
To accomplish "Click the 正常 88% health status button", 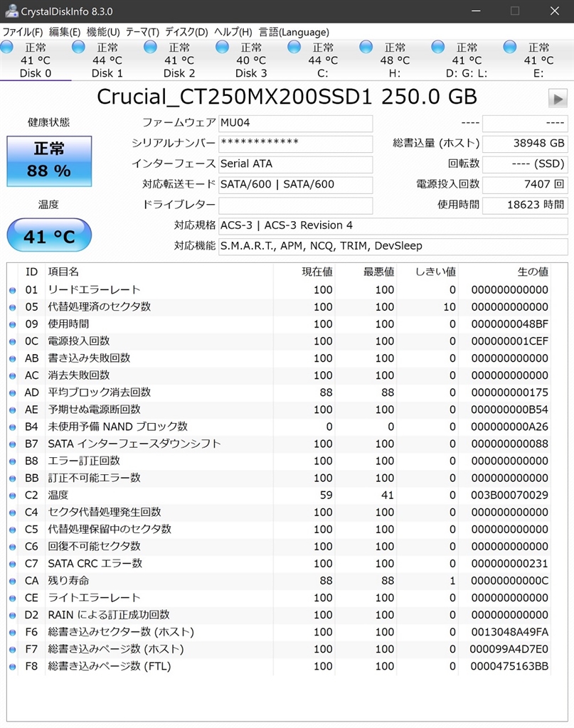I will [x=49, y=161].
